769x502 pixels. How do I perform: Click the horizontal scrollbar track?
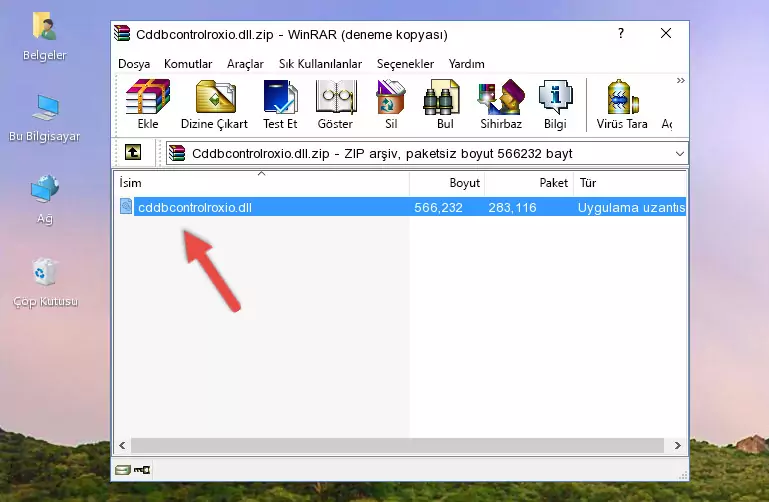point(397,445)
